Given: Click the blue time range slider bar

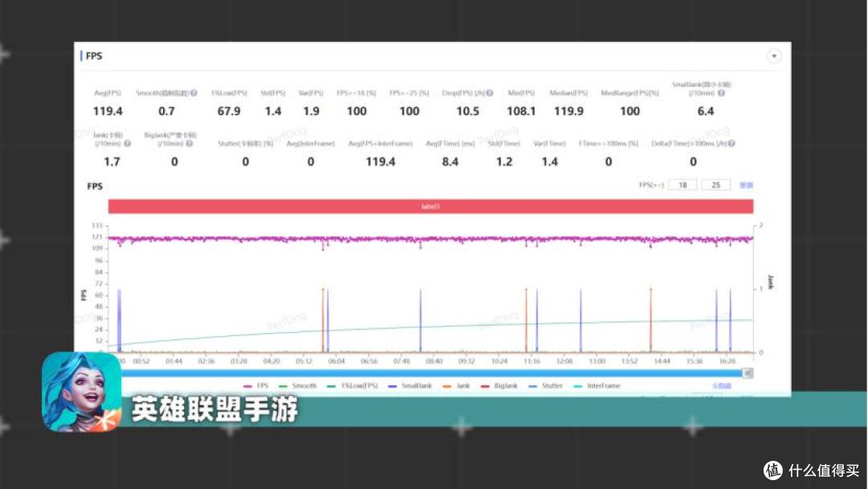Looking at the screenshot, I should coord(432,373).
